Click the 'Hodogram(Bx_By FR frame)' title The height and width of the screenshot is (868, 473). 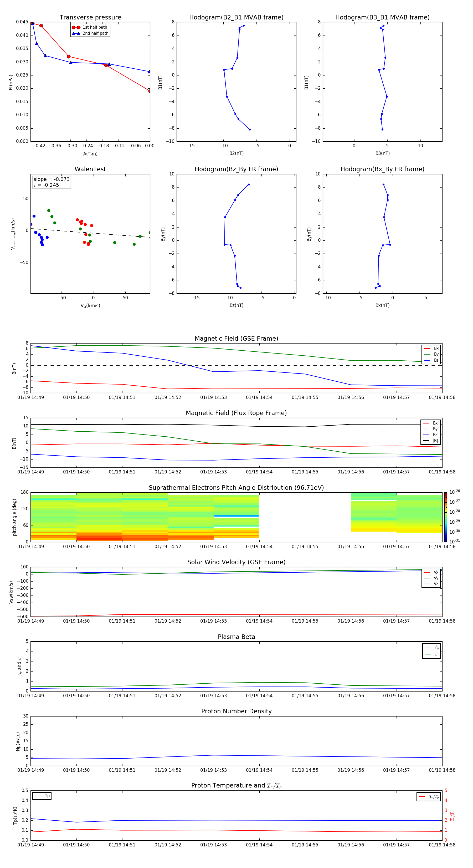(382, 169)
